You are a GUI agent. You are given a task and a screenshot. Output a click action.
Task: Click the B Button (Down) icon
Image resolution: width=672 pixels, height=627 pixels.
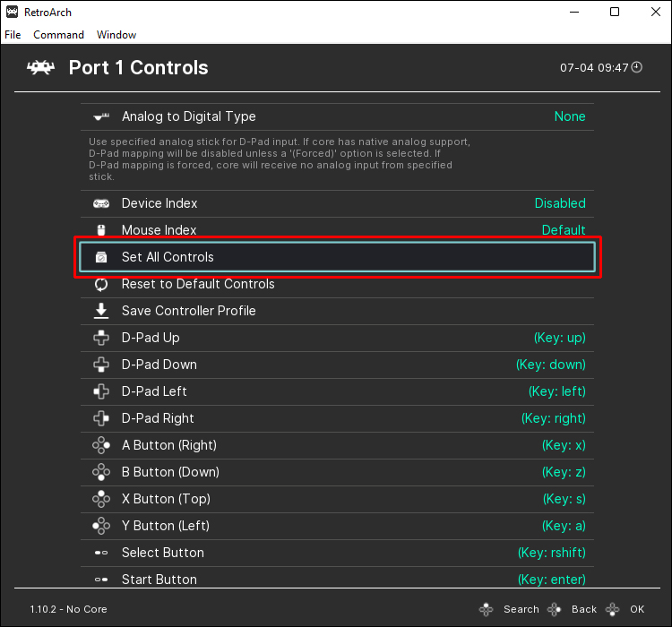coord(101,472)
